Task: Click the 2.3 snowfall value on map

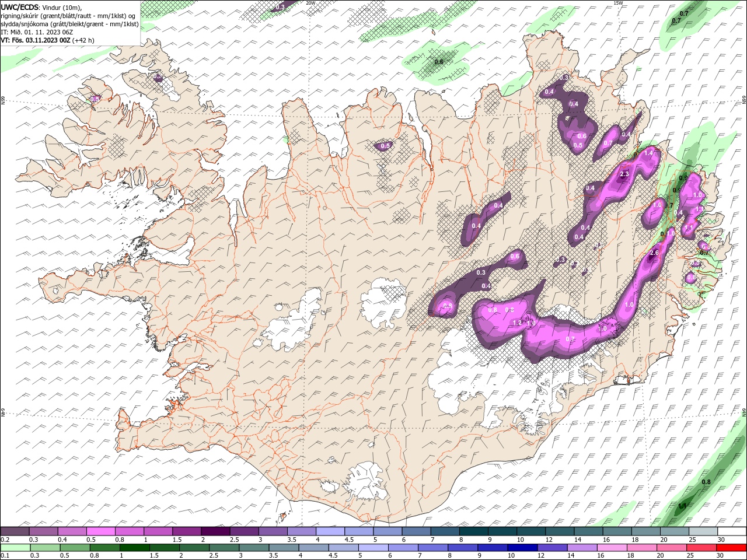Action: 624,174
